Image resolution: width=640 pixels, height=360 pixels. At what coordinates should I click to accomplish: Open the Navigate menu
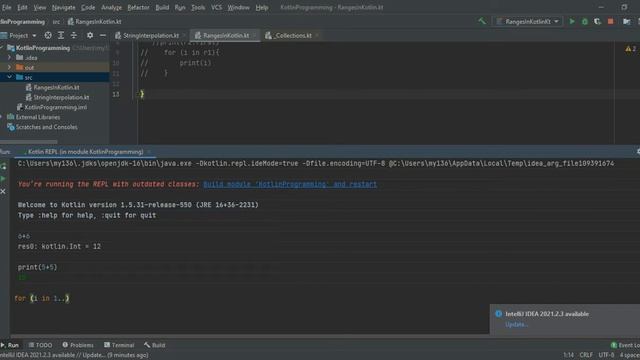point(63,7)
